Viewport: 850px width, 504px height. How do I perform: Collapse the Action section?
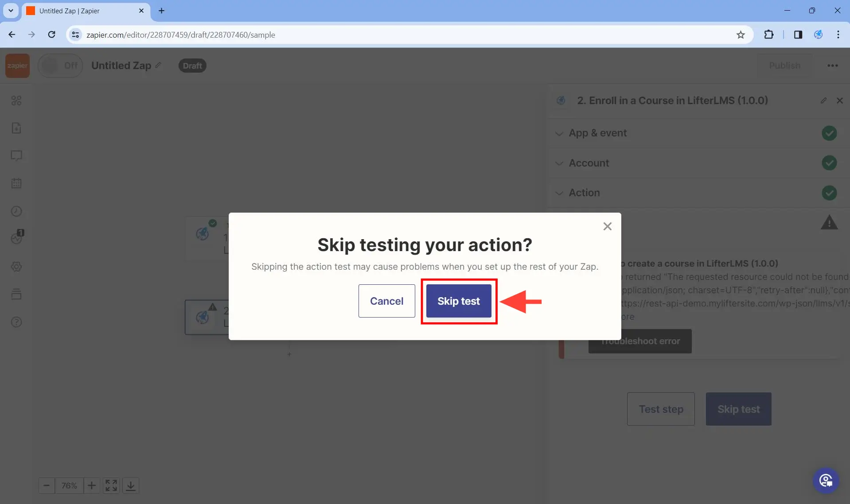tap(559, 193)
